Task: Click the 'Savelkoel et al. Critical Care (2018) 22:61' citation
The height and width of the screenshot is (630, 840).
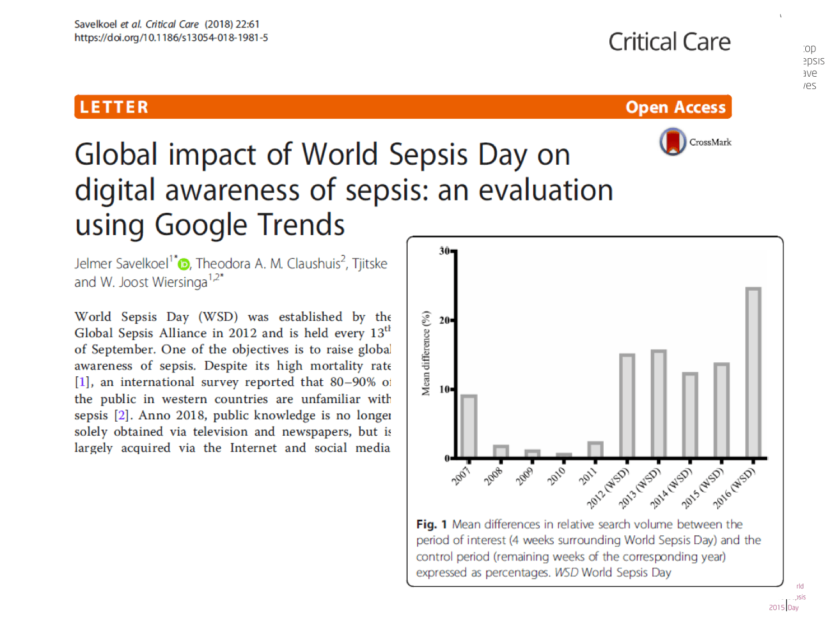Action: (x=167, y=24)
